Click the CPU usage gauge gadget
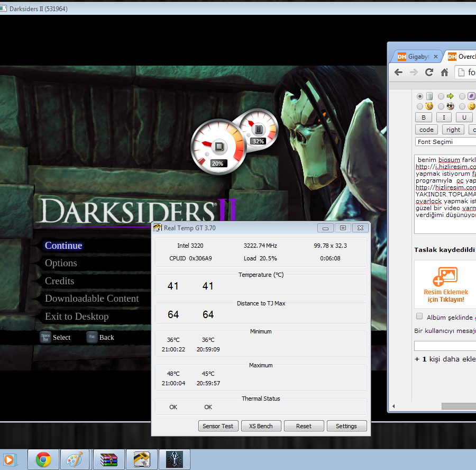Screen dimensions: 476x470 218,147
